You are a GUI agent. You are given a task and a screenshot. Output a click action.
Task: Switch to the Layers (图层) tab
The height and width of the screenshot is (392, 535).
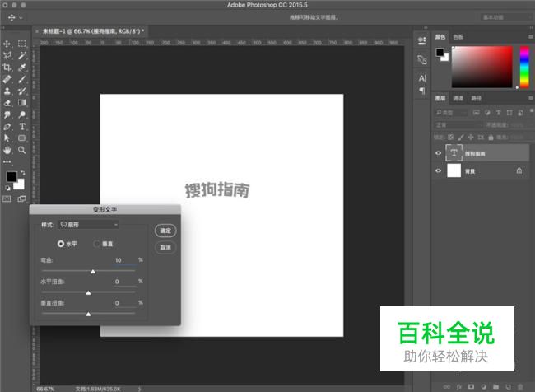click(440, 98)
